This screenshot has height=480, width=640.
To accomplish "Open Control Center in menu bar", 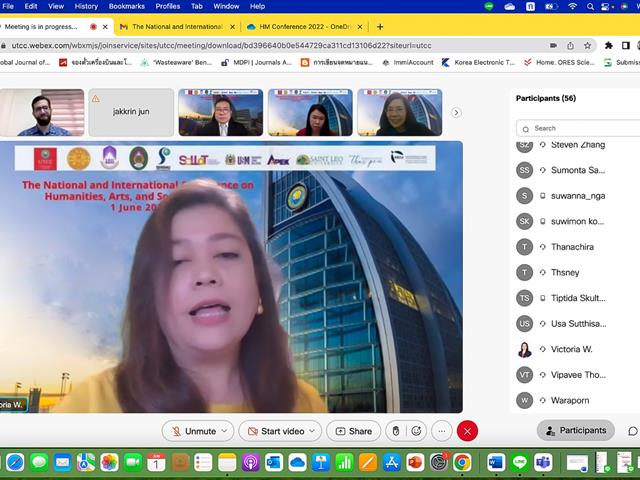I will point(607,6).
